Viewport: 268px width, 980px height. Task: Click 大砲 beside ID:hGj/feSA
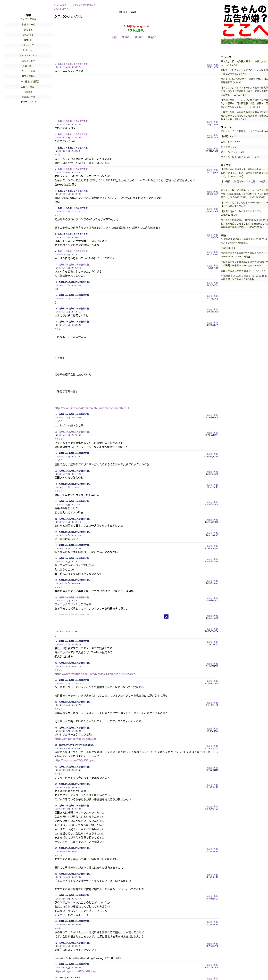click(216, 235)
